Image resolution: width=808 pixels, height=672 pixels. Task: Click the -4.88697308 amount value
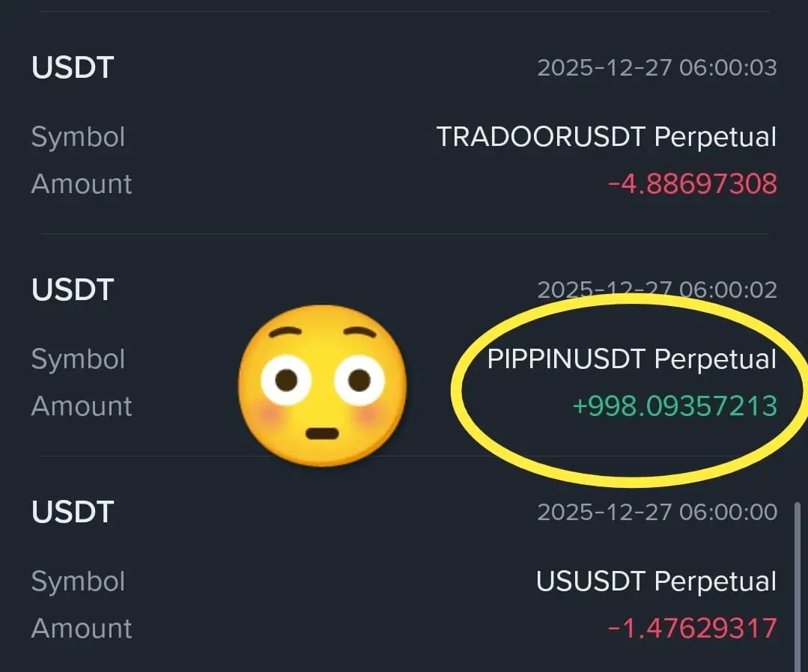[x=693, y=184]
